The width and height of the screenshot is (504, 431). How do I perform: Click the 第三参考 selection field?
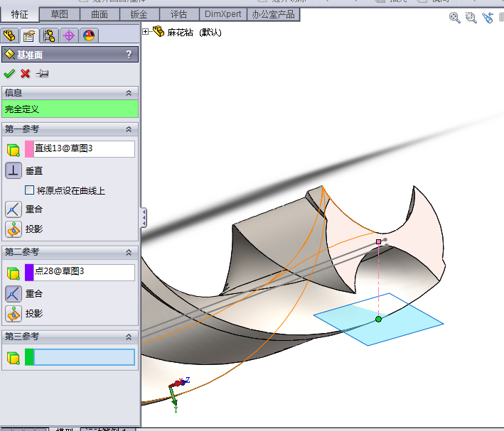pyautogui.click(x=84, y=357)
